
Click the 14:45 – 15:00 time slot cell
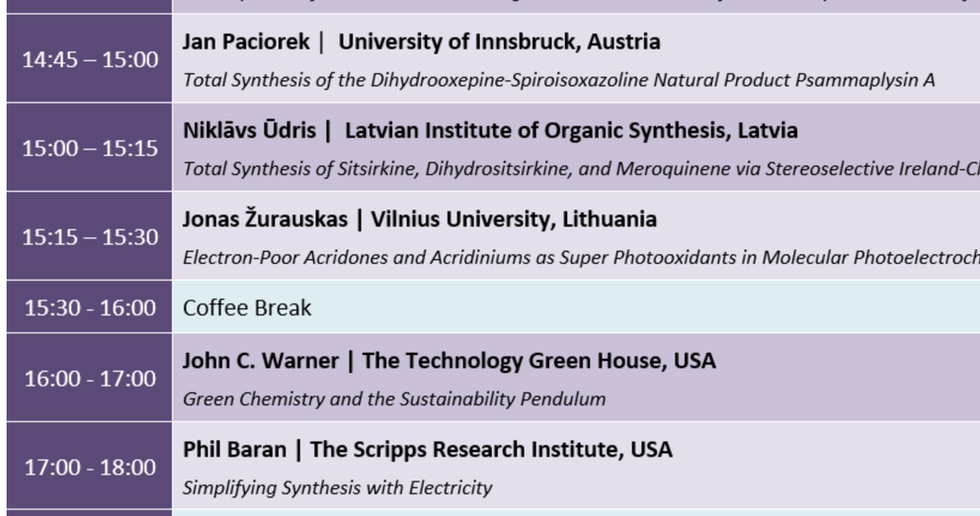click(x=90, y=59)
